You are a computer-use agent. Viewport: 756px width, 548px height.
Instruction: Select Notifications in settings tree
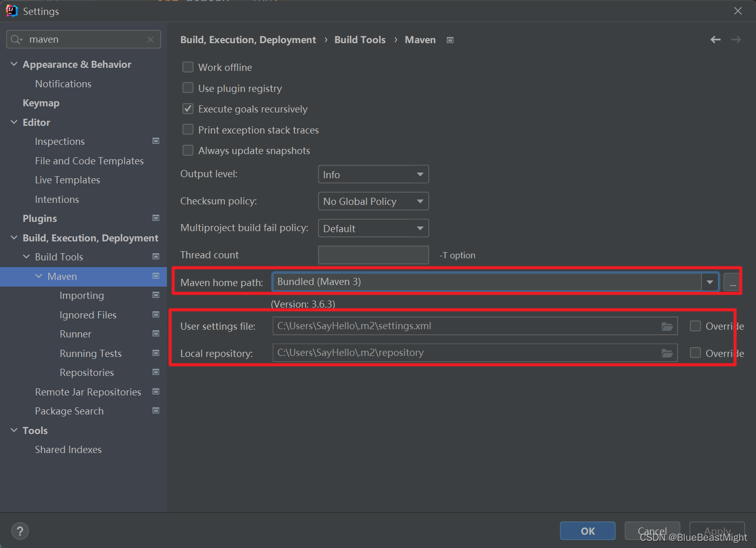pyautogui.click(x=63, y=84)
